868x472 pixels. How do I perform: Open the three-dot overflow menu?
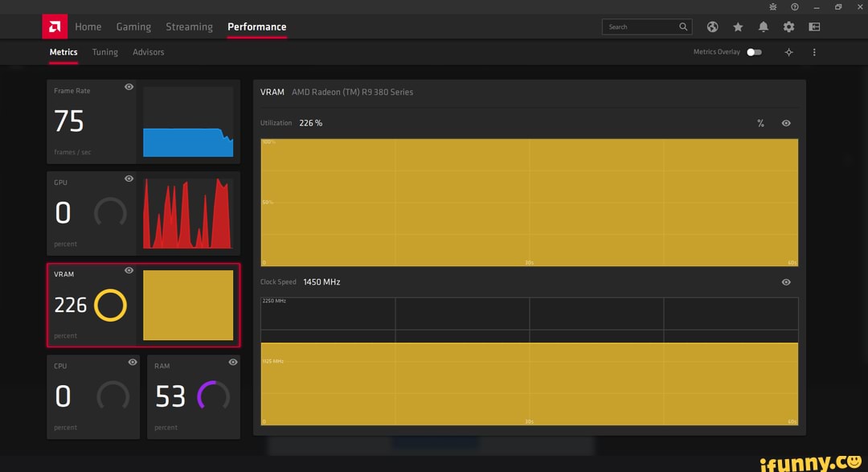[814, 51]
